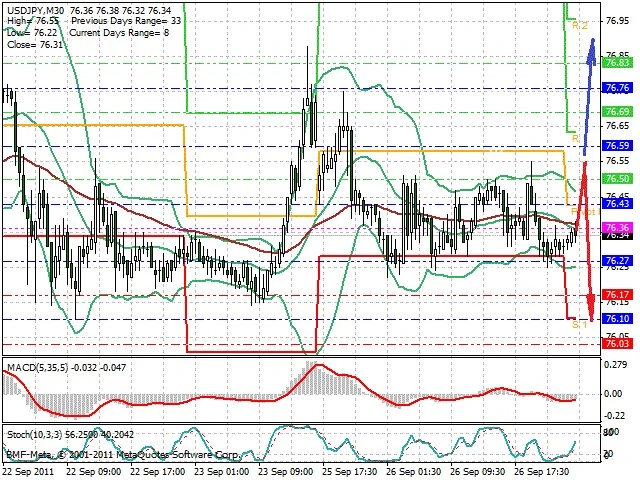Viewport: 640px width, 480px height.
Task: Click the 23 Sep 09:00 time marker
Action: (x=283, y=470)
